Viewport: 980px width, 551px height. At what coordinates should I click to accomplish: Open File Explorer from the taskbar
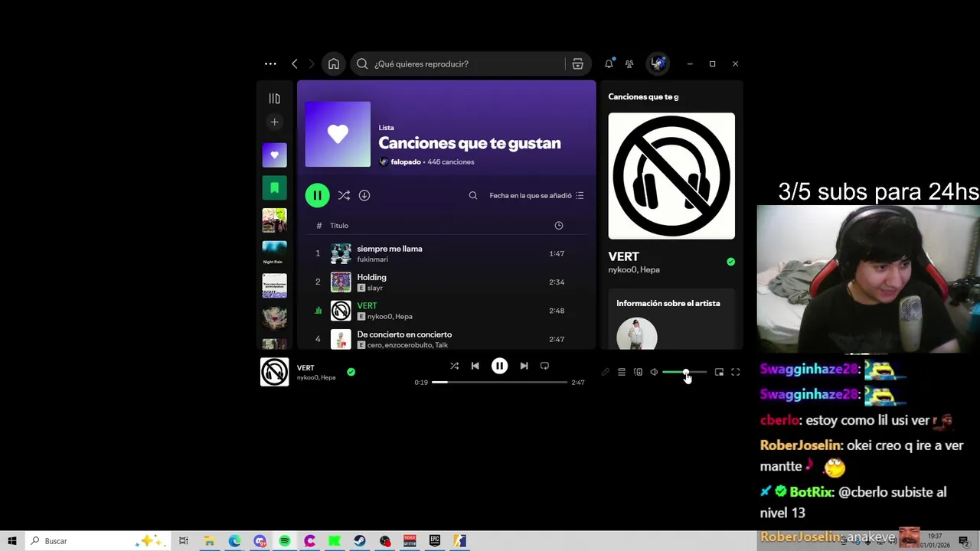(x=209, y=541)
